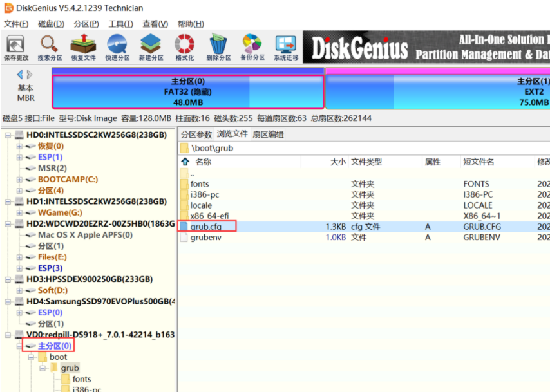This screenshot has width=550, height=392.
Task: Launch the Recover Files (恢复文件) tool
Action: click(83, 48)
